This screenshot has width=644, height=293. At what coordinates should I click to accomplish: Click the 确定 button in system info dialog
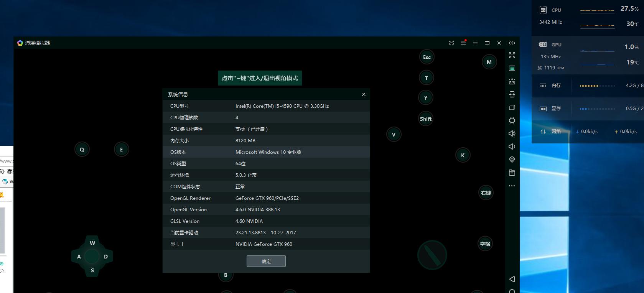tap(266, 261)
